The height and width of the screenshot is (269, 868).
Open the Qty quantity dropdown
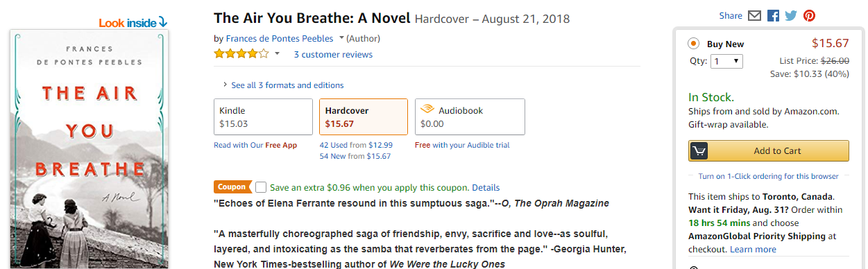point(726,61)
